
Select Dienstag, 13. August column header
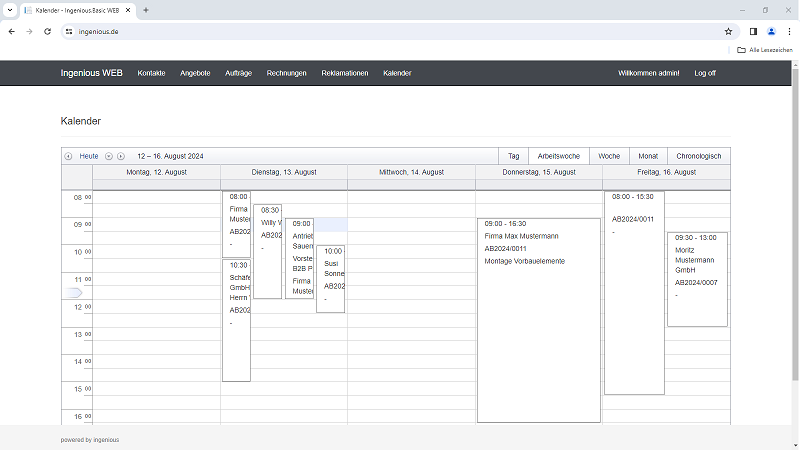284,172
